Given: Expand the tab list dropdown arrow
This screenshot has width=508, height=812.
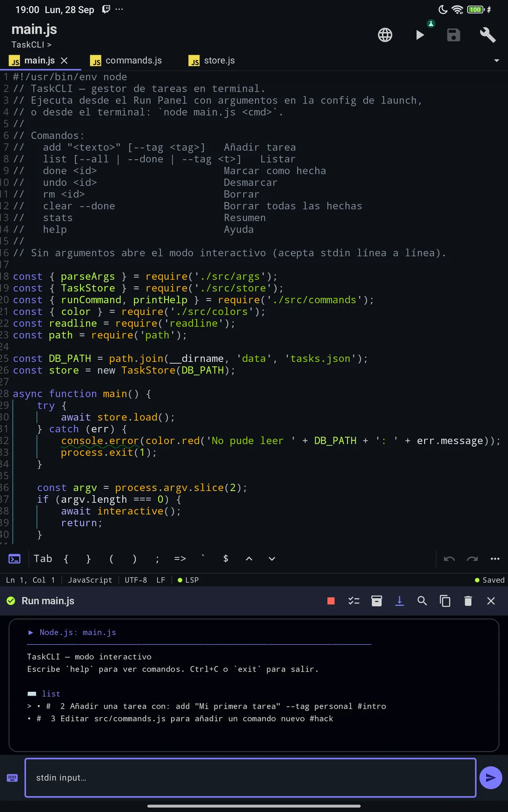Looking at the screenshot, I should point(496,61).
